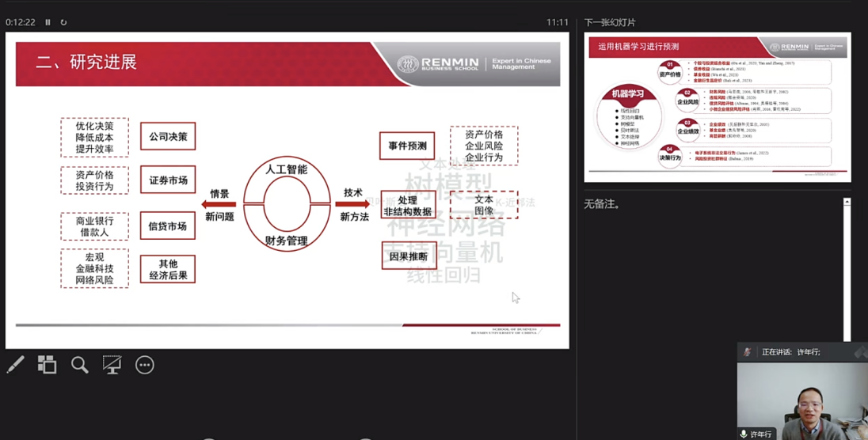This screenshot has height=440, width=868.
Task: Click the notes pane scrollbar track
Action: [847, 269]
